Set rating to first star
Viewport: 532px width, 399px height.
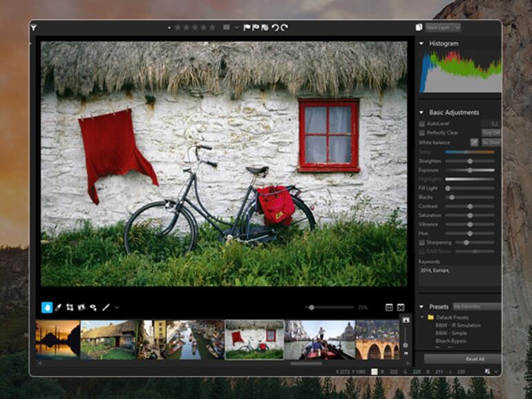coord(178,28)
